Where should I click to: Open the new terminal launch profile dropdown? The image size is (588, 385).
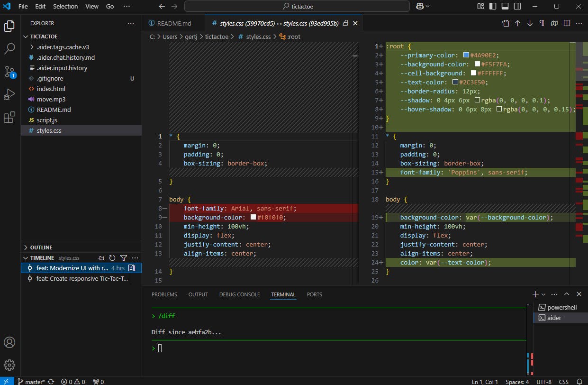[x=543, y=294]
